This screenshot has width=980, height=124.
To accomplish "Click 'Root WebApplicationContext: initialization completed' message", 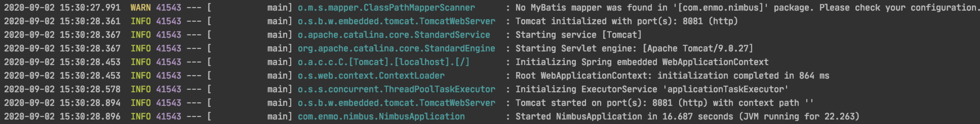I will (x=672, y=76).
